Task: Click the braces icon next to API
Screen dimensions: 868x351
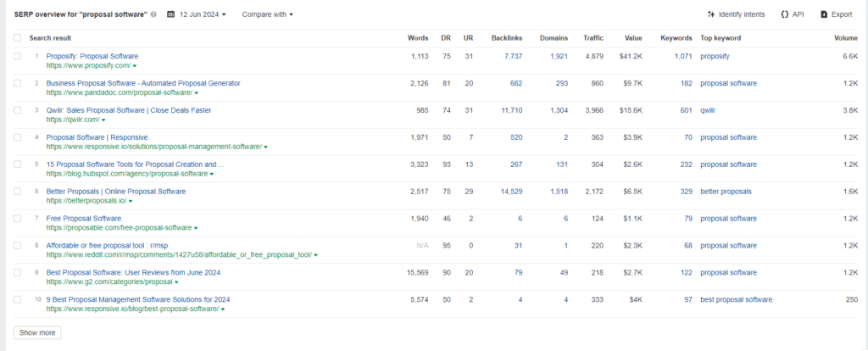Action: [x=785, y=14]
